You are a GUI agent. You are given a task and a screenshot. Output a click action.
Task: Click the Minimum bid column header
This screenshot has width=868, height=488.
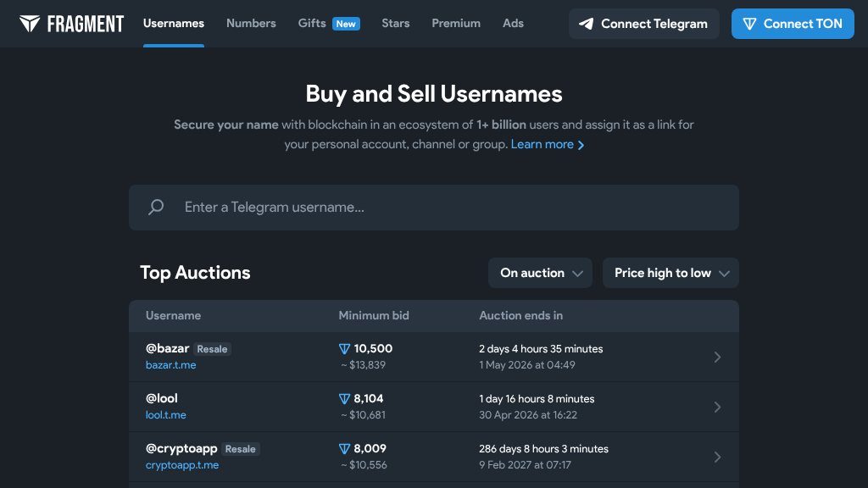point(374,315)
